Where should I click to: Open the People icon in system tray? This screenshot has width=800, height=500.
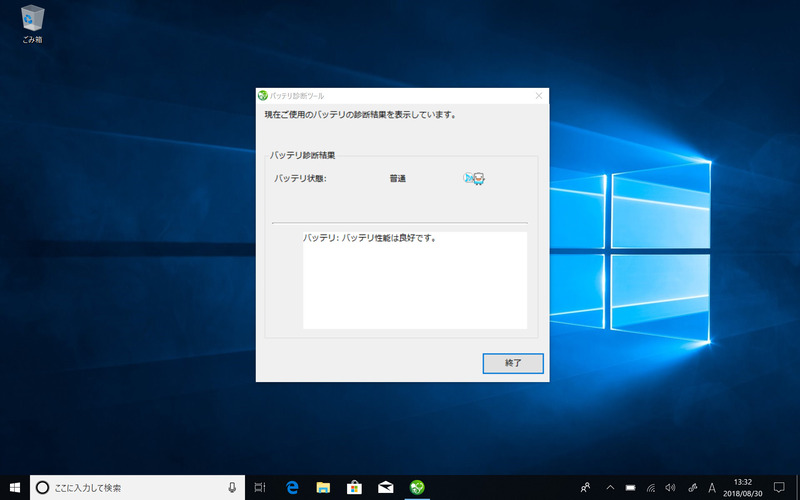click(x=586, y=488)
